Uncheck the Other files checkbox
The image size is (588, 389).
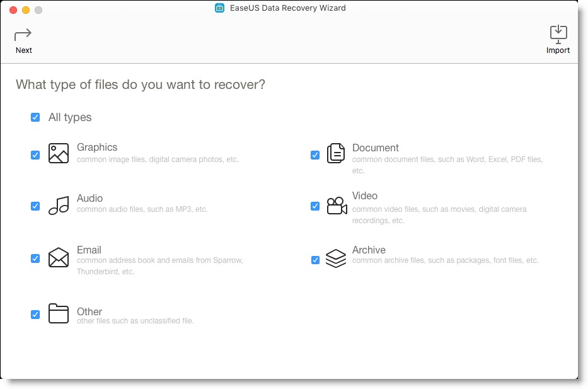(x=35, y=315)
